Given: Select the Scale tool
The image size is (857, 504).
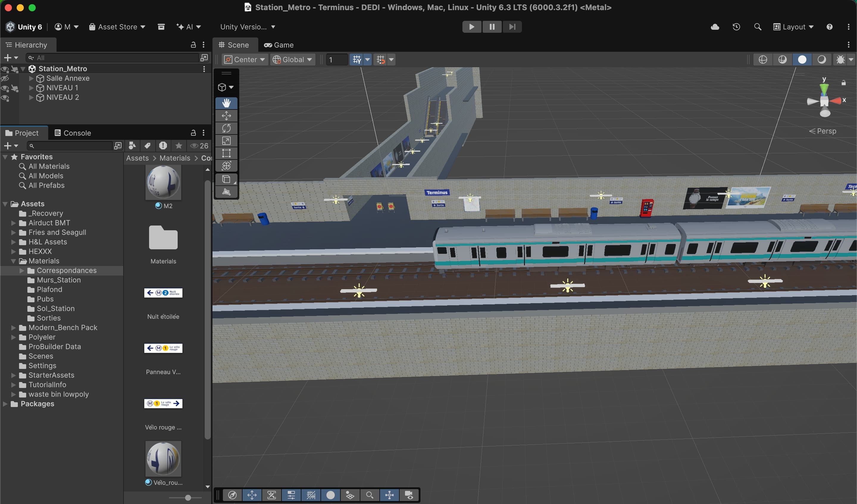Looking at the screenshot, I should tap(226, 141).
